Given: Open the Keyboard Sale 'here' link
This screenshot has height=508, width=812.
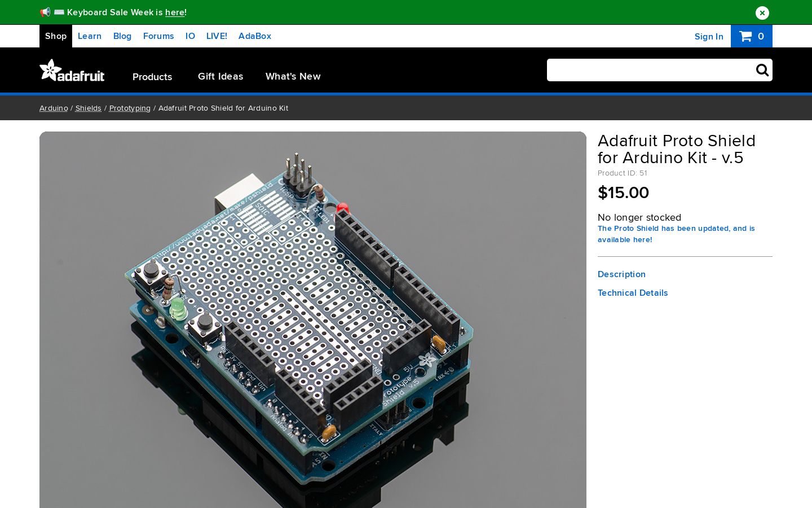Looking at the screenshot, I should click(175, 12).
